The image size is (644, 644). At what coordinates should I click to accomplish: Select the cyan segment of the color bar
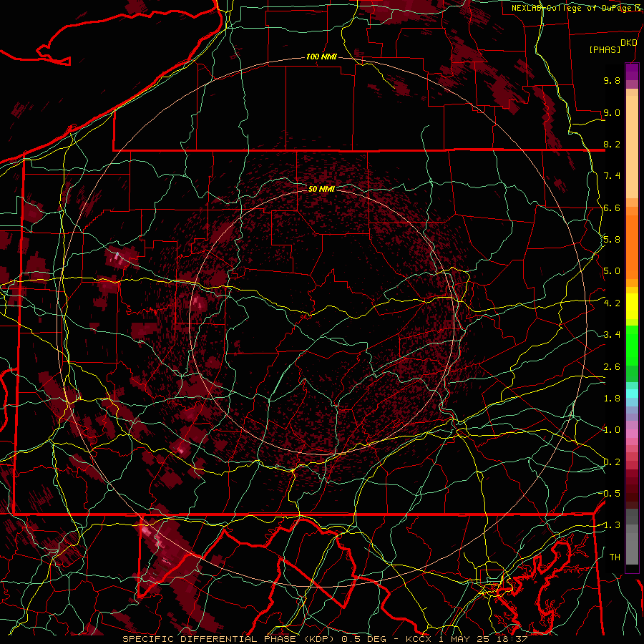tap(632, 393)
